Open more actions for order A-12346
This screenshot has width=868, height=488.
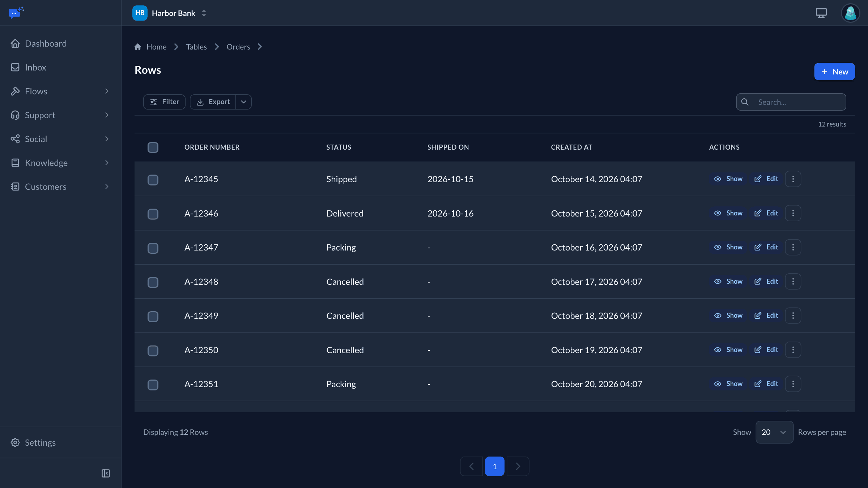[793, 213]
